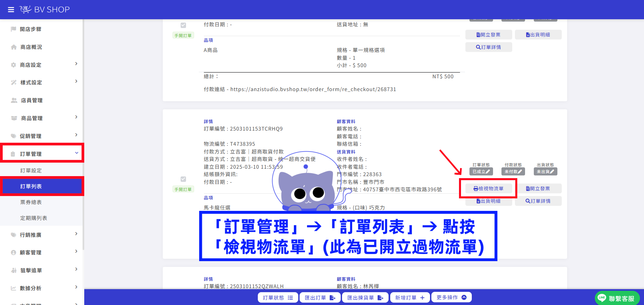The image size is (644, 305).
Task: Open the BV SHOP logo home
Action: coord(44,9)
